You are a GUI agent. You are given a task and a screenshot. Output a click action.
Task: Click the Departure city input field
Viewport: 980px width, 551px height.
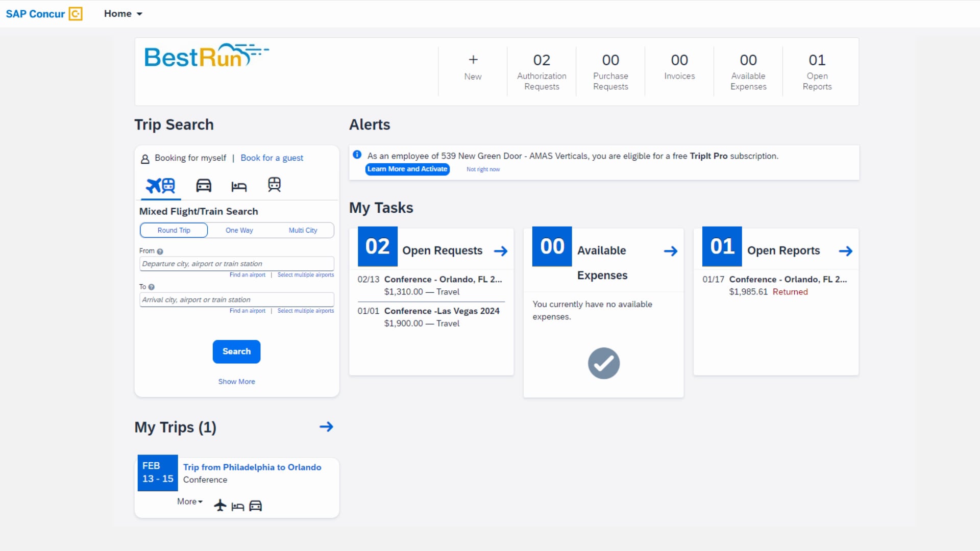[x=237, y=264]
